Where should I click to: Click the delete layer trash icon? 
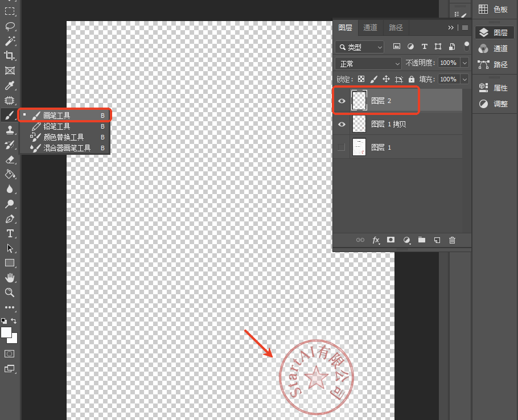click(452, 240)
